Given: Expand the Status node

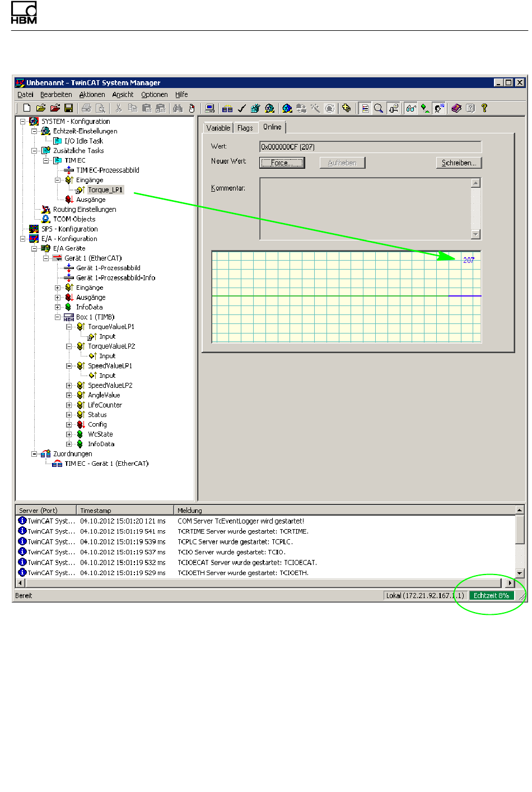Looking at the screenshot, I should point(69,415).
